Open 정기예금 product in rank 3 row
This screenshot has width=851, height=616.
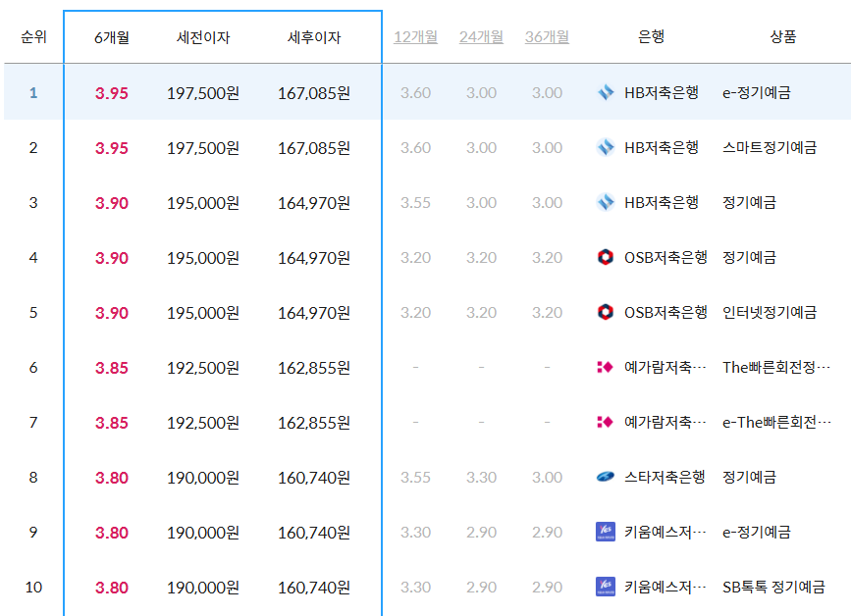(x=749, y=202)
